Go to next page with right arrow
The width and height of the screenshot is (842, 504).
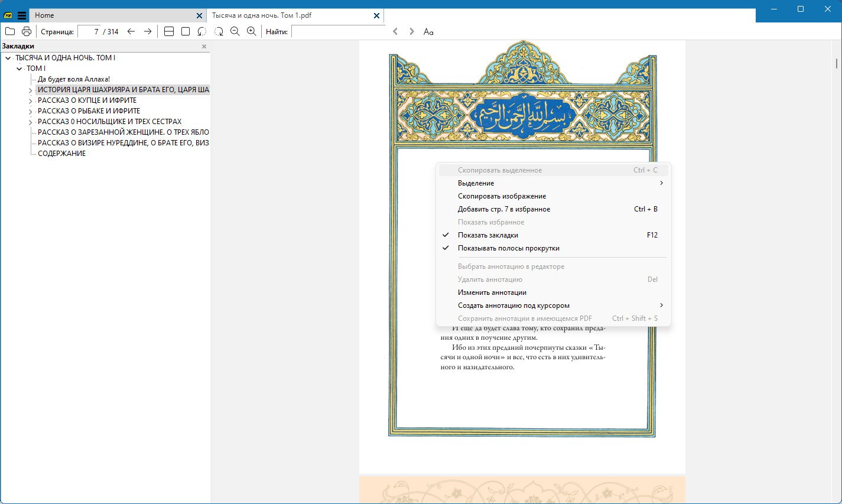[148, 31]
